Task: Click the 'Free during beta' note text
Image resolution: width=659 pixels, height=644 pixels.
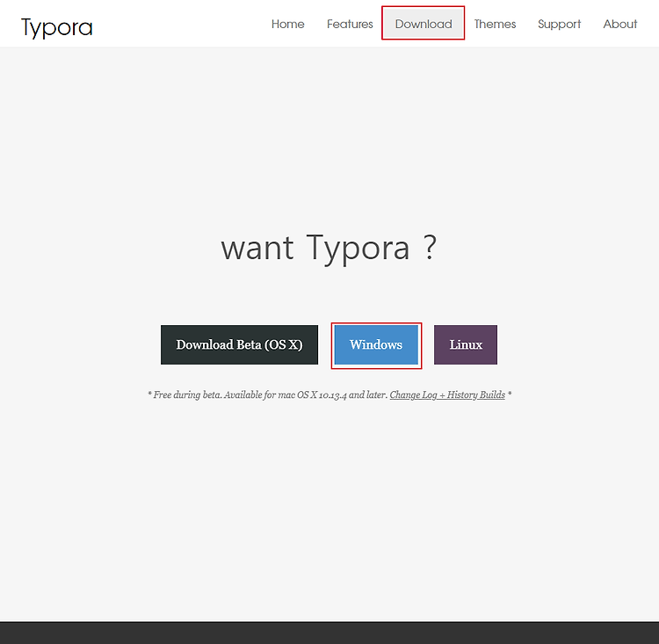Action: (x=329, y=394)
